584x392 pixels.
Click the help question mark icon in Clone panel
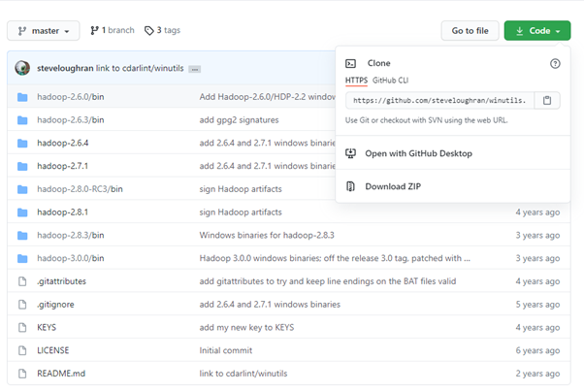[555, 64]
